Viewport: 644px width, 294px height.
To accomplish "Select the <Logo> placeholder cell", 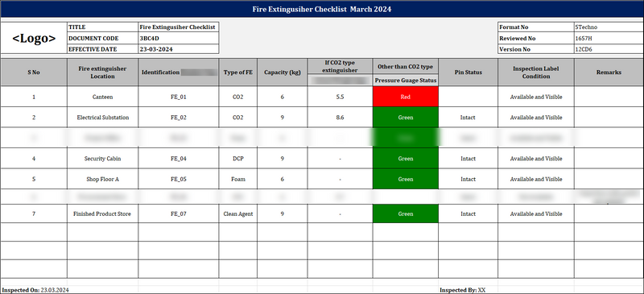I will (x=34, y=38).
